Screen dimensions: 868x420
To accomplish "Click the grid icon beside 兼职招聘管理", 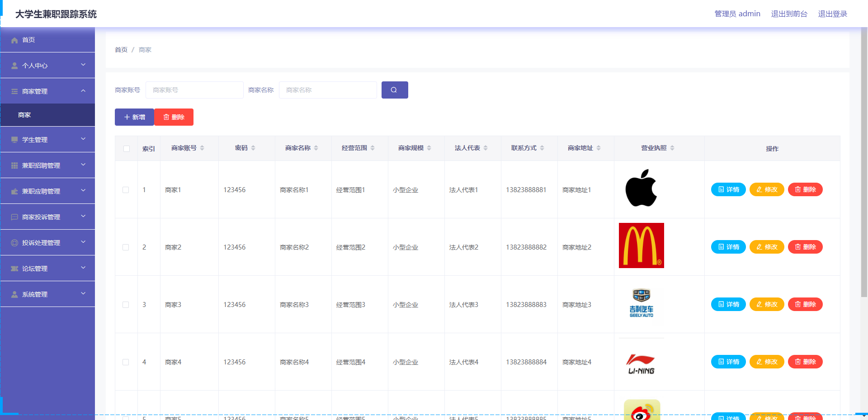I will (14, 166).
